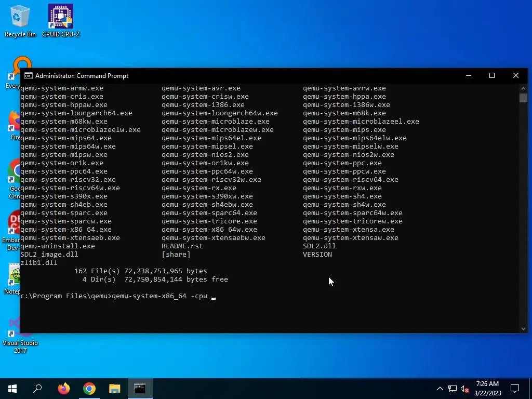The width and height of the screenshot is (532, 399).
Task: Open the clock showing 7:26 AM
Action: [x=487, y=389]
